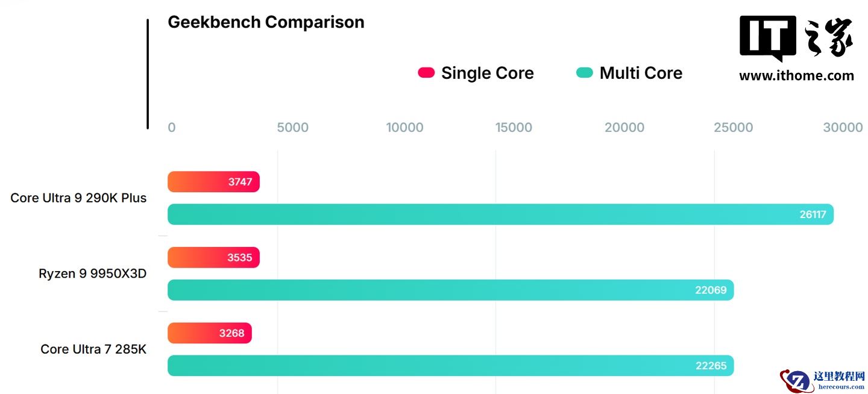Select the Core Ultra 9 290K Plus label
Screen dimensions: 868x394
coord(78,198)
